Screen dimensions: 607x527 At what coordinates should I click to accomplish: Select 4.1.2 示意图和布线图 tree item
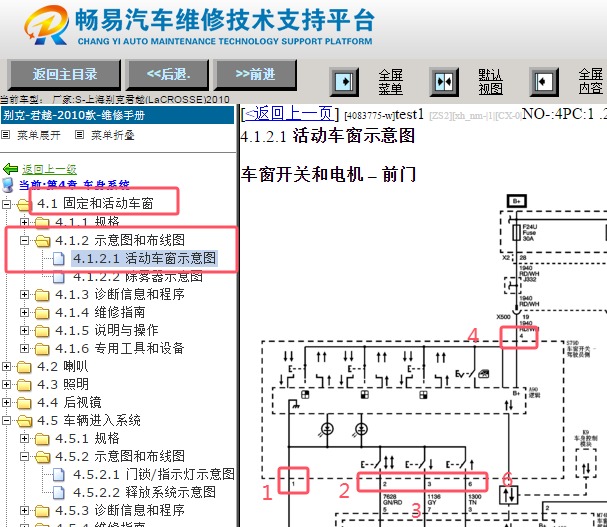point(120,240)
